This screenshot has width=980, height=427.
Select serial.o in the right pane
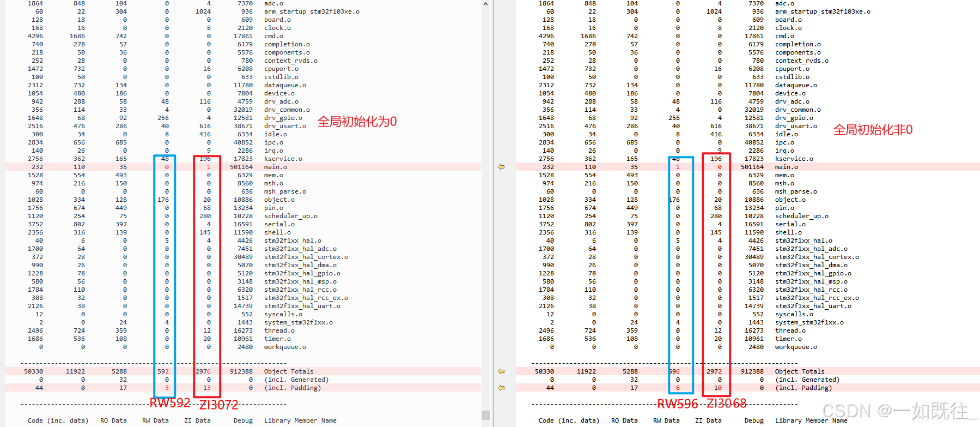[x=790, y=224]
